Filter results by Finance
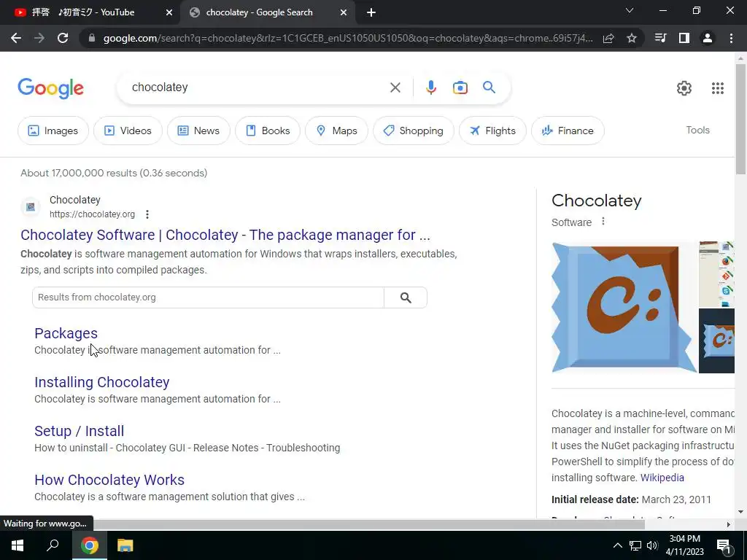Viewport: 747px width, 560px height. [568, 131]
